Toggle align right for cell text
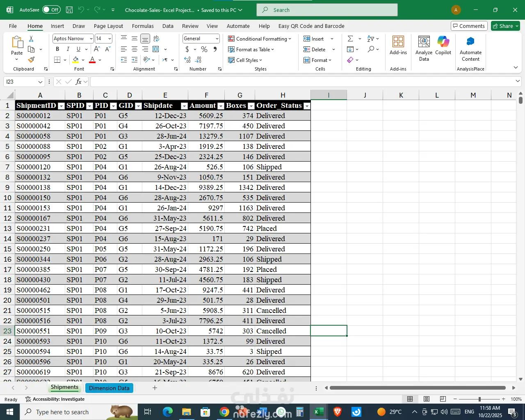525x420 pixels. (x=145, y=49)
